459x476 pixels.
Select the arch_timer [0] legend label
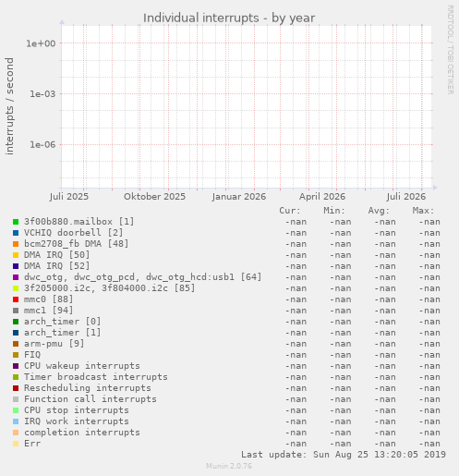click(63, 322)
